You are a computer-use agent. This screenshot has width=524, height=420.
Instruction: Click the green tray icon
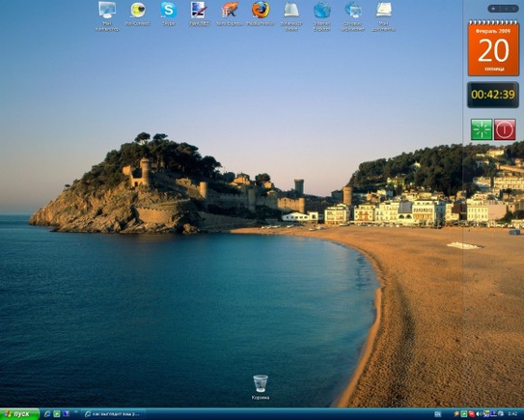tap(464, 414)
